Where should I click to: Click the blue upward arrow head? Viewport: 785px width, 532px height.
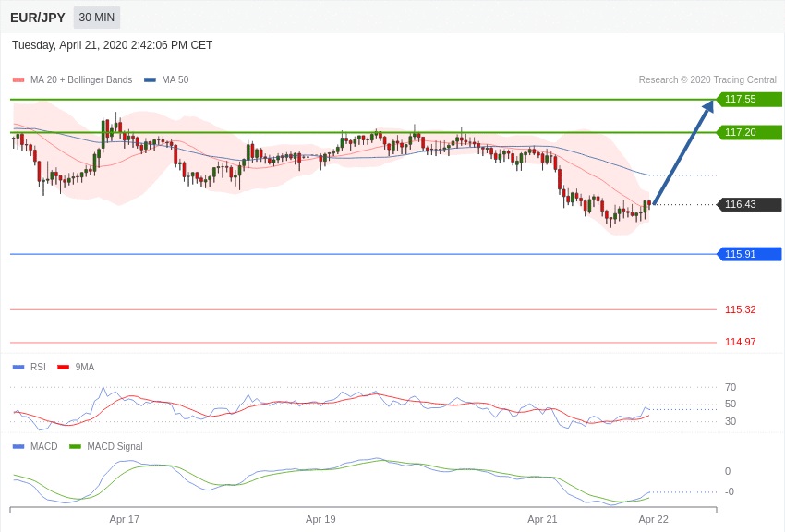[x=708, y=106]
